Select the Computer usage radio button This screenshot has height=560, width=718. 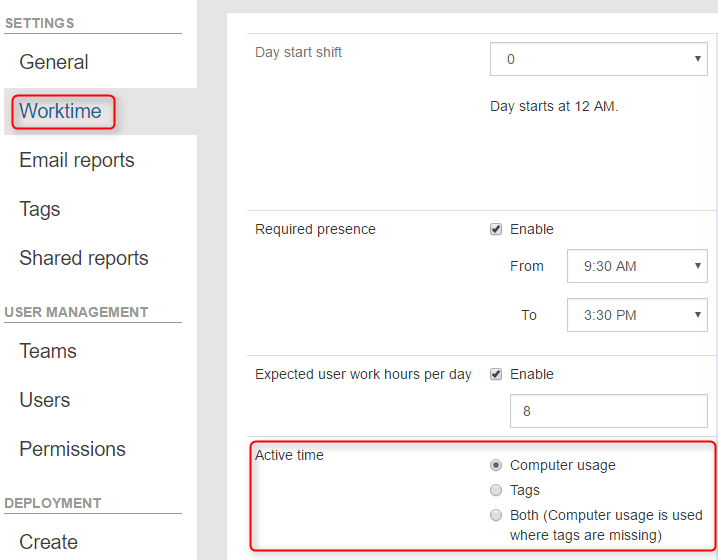[496, 465]
